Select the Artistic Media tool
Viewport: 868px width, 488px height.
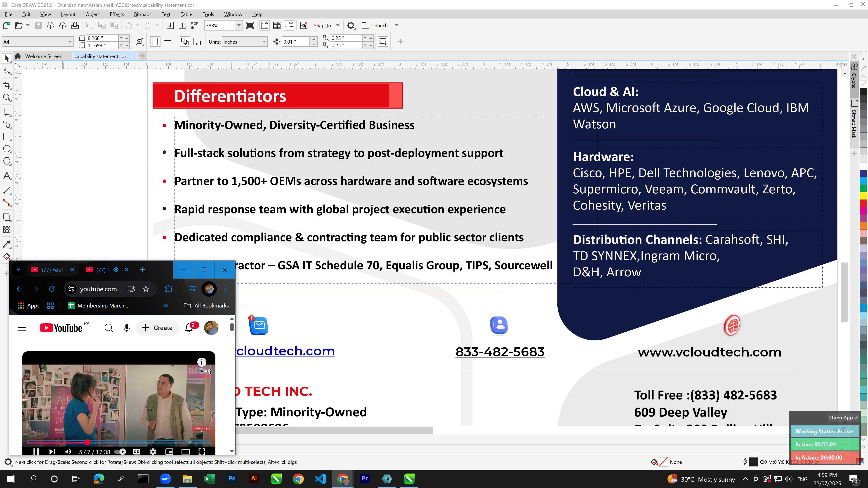pos(7,125)
